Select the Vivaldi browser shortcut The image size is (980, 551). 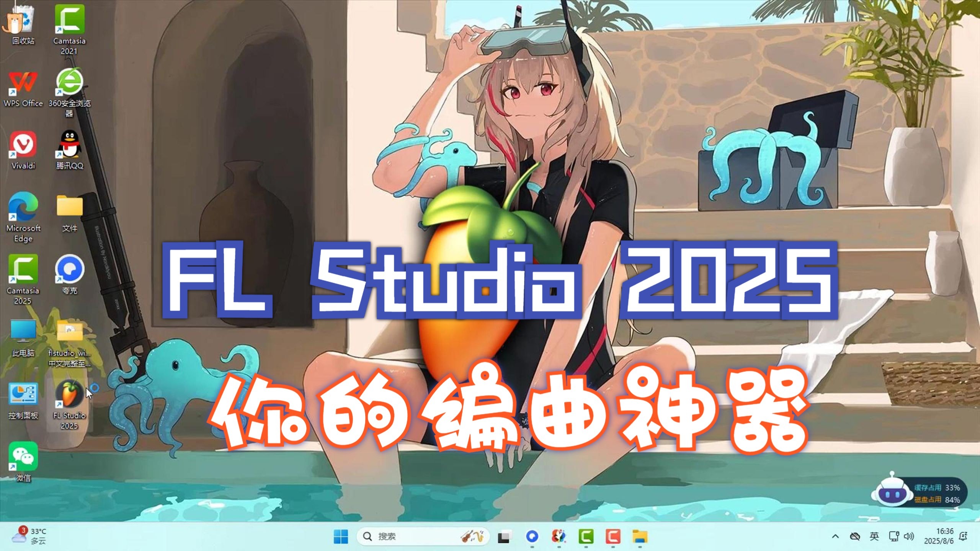[23, 151]
